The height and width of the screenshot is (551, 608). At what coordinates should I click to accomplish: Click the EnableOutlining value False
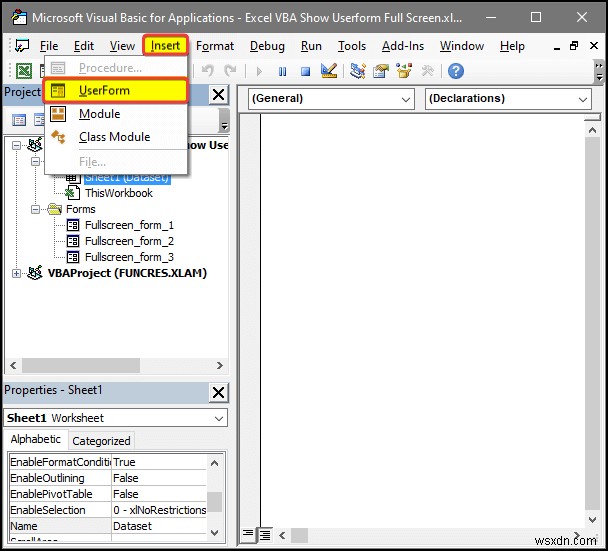coord(159,478)
